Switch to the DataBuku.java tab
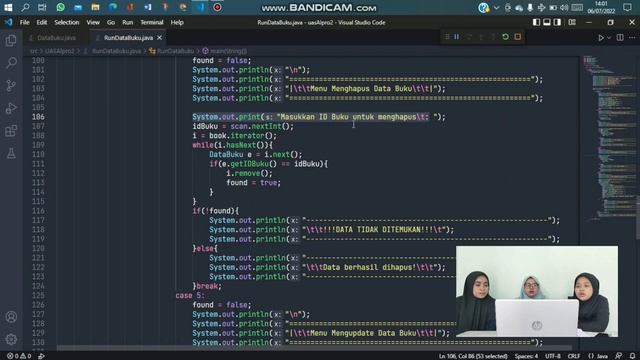Screen dimensions: 640x360 pos(56,38)
